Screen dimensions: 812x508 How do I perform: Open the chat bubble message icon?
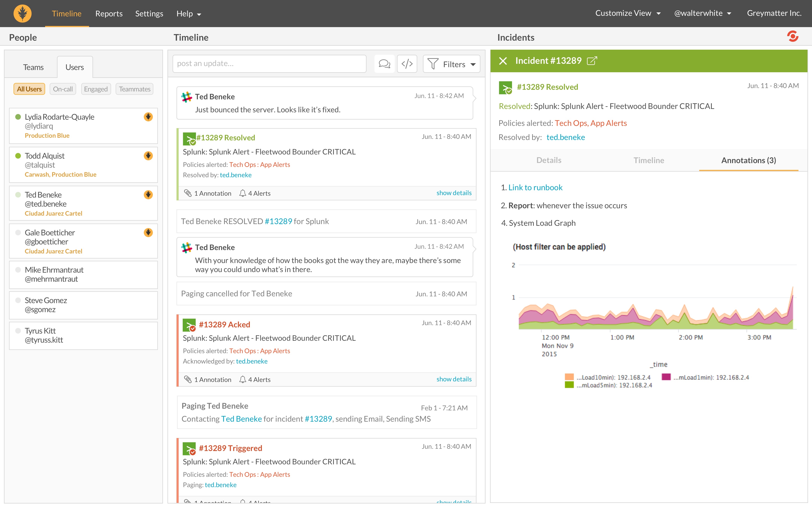(385, 64)
